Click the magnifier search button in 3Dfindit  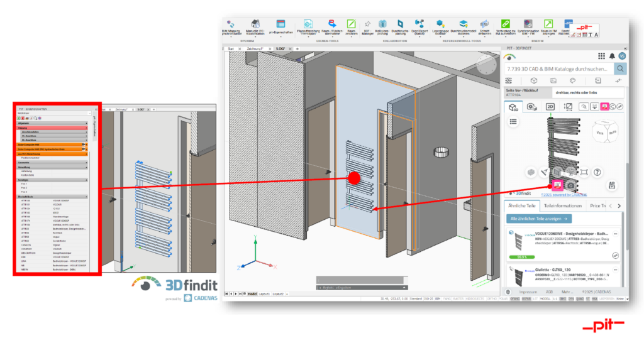click(620, 68)
